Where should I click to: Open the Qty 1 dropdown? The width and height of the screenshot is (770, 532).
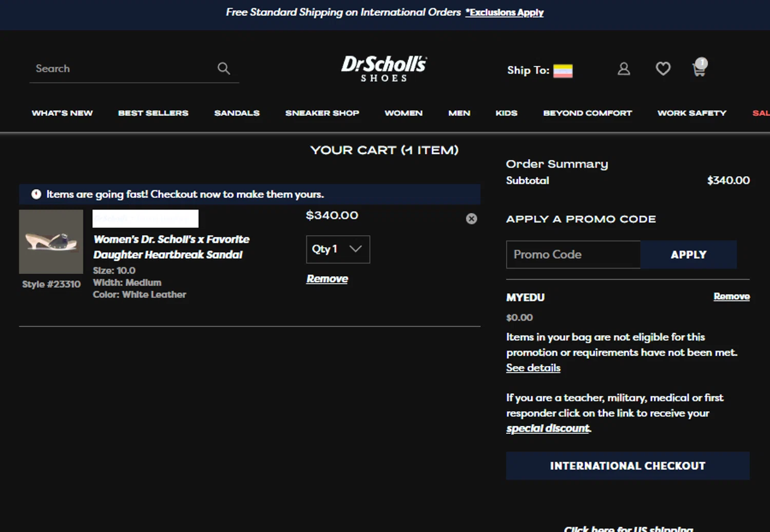tap(338, 249)
